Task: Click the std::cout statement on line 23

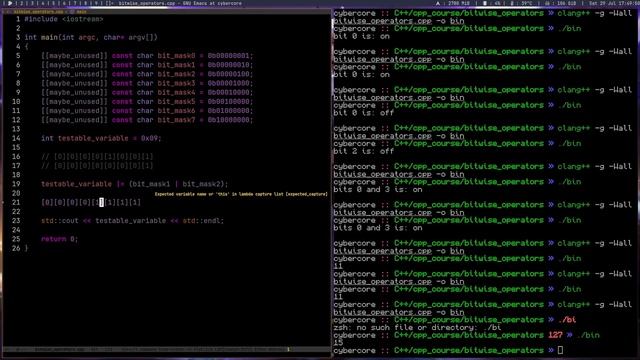Action: click(x=132, y=221)
